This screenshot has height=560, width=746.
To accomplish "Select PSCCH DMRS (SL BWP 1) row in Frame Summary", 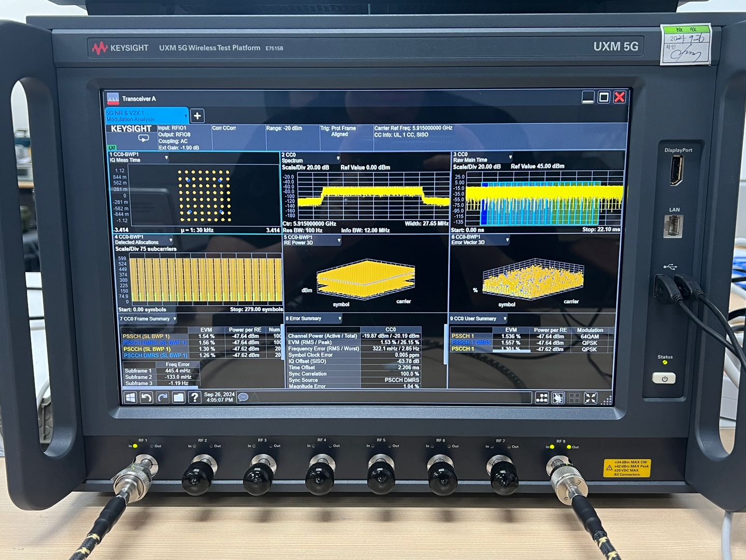I will tap(202, 355).
